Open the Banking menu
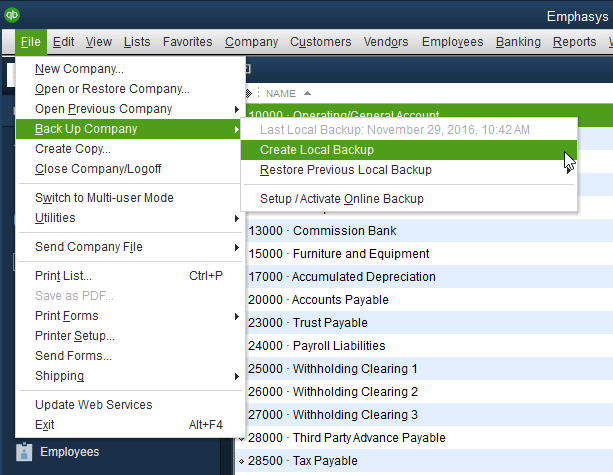613x475 pixels. [x=518, y=42]
